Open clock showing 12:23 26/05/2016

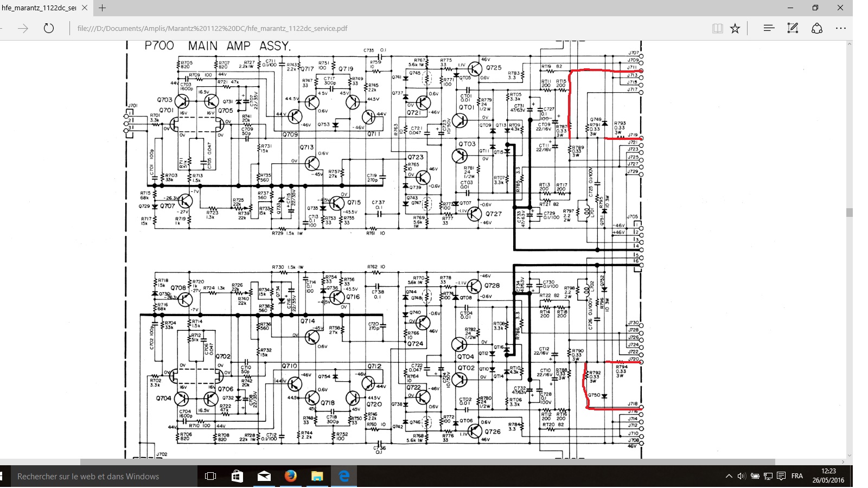(828, 476)
